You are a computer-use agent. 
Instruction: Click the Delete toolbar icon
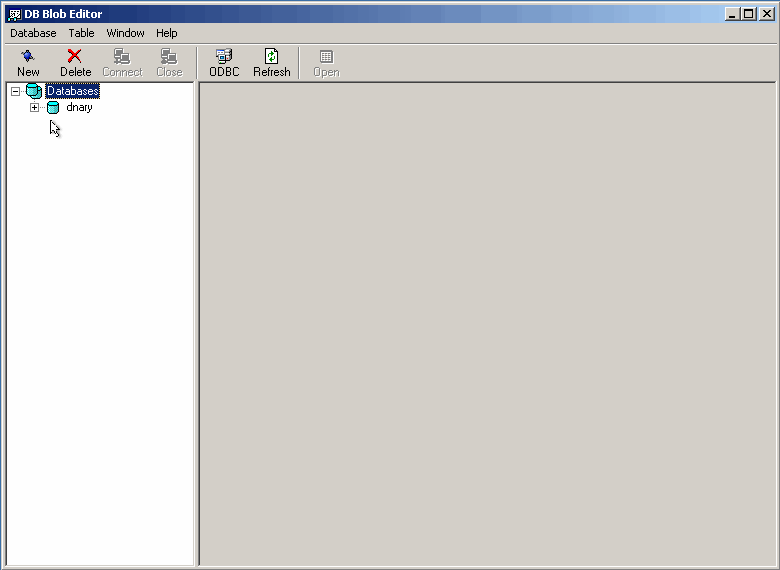point(75,63)
